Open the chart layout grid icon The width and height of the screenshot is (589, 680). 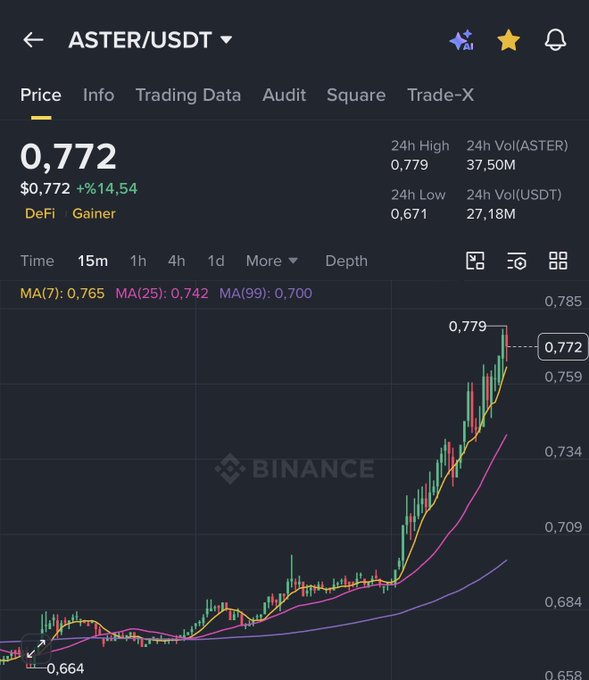558,261
